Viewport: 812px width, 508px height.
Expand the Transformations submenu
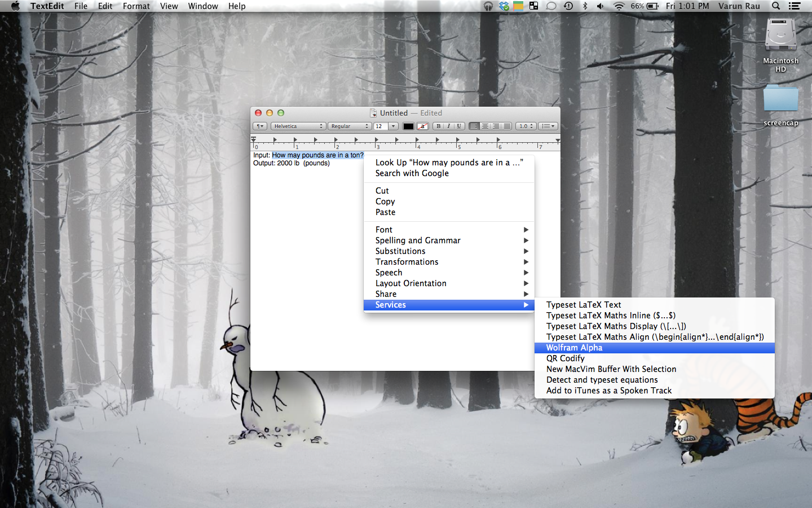point(449,262)
